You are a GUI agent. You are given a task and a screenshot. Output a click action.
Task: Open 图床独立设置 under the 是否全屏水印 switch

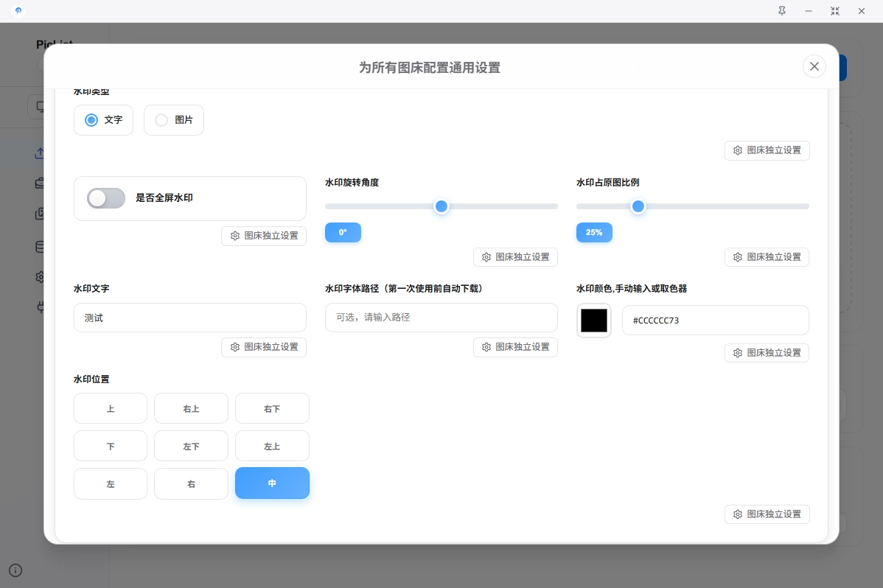point(264,236)
